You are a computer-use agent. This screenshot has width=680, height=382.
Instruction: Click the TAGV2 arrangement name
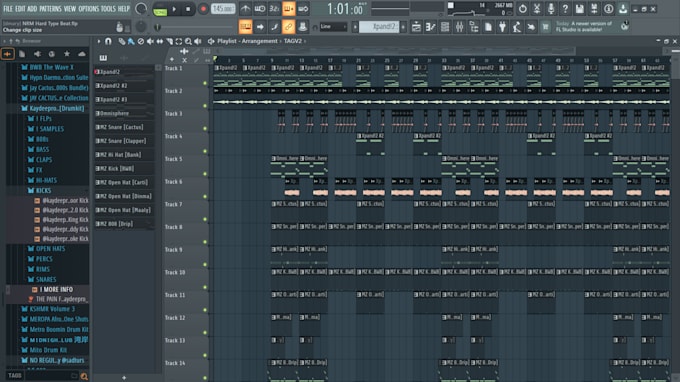click(293, 41)
